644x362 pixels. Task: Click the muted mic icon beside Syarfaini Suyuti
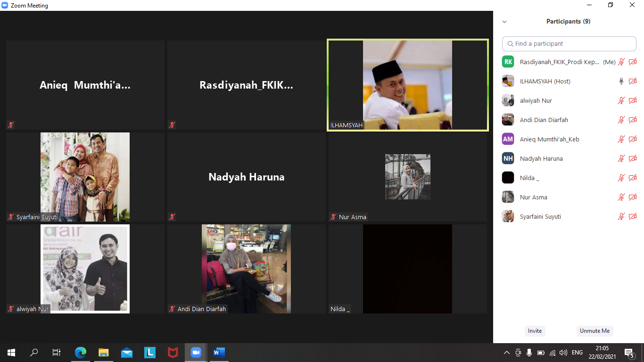pos(621,216)
